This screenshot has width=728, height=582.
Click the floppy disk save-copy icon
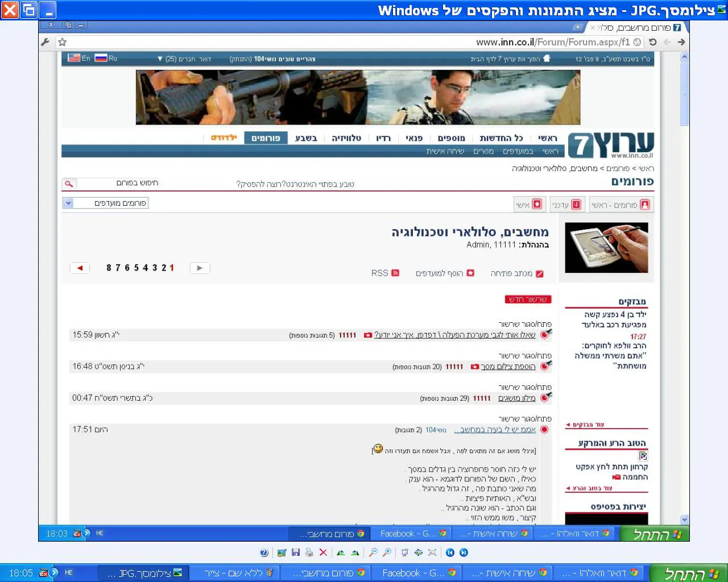tap(295, 552)
